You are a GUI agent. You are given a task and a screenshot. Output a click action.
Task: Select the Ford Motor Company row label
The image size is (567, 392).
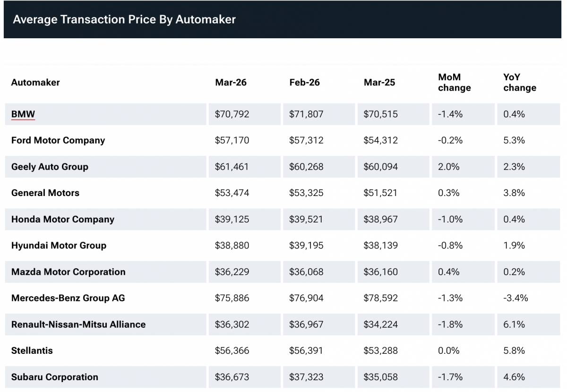pos(58,140)
